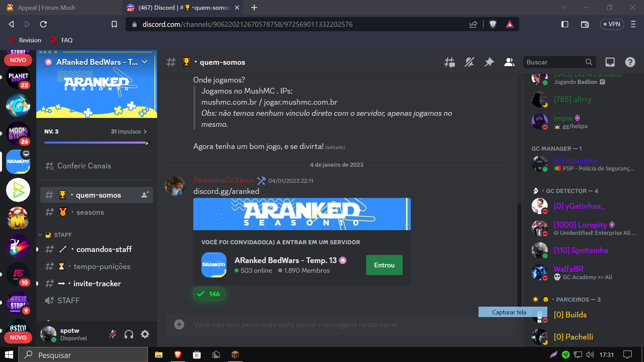
Task: Open member [0] Builds
Action: (x=583, y=315)
